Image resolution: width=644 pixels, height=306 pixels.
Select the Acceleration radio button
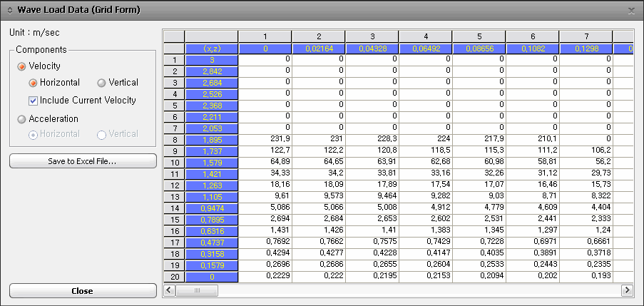coord(23,119)
